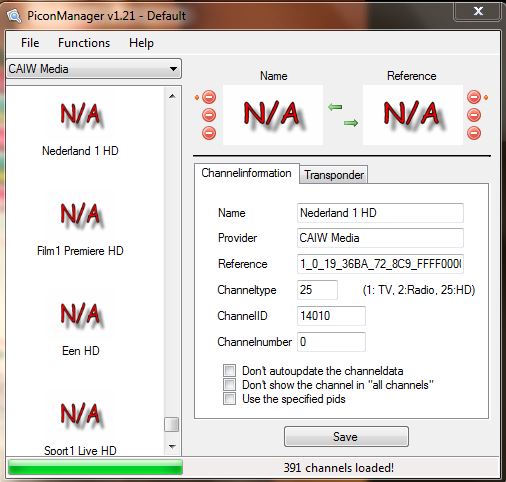
Task: Click the green loading progress bar
Action: point(95,467)
